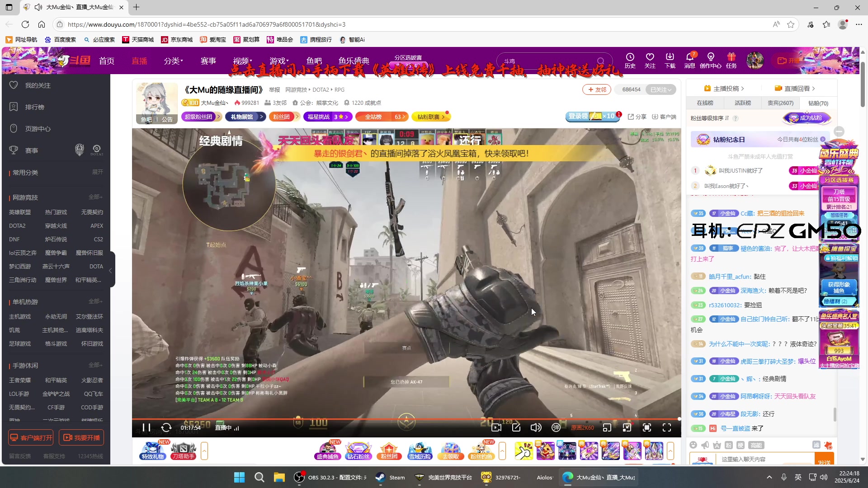Open 排行榜 in the sidebar
Viewport: 868px width, 488px height.
click(34, 107)
